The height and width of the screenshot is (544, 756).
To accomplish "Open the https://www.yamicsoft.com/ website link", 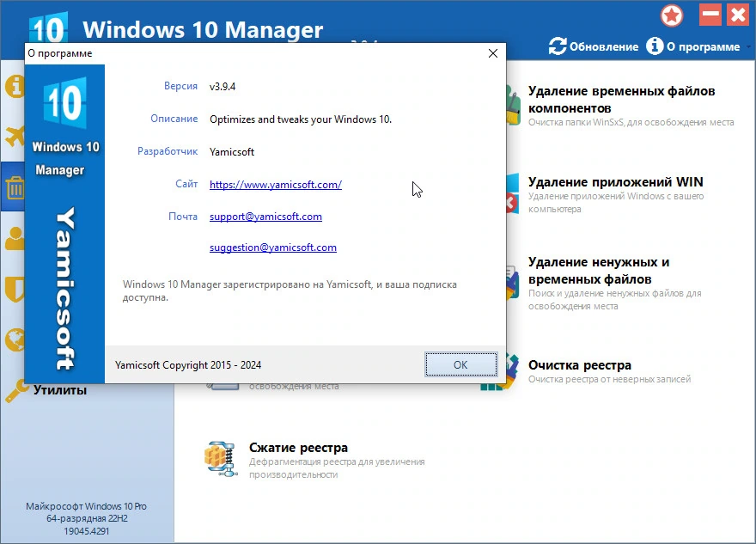I will [x=275, y=184].
